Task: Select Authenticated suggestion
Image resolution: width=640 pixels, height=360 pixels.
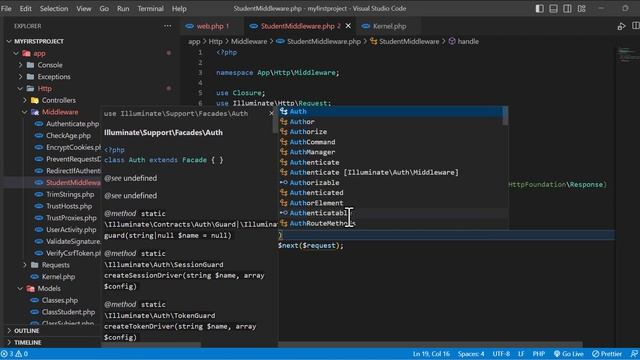Action: (391, 193)
